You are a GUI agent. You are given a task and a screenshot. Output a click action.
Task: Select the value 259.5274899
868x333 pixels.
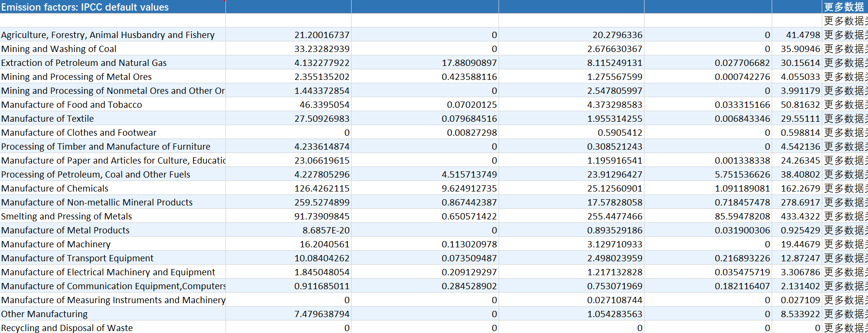click(289, 202)
